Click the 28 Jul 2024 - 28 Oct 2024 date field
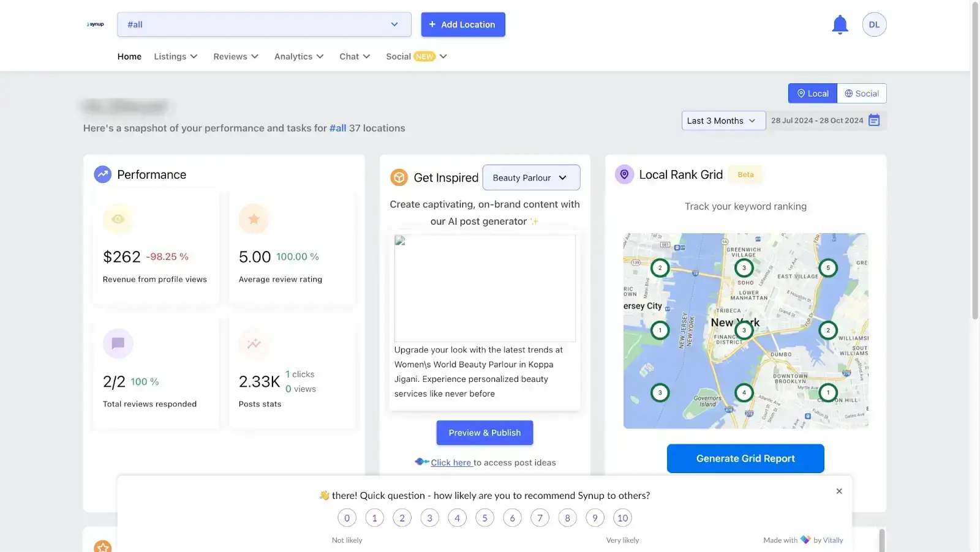The width and height of the screenshot is (980, 552). coord(826,121)
